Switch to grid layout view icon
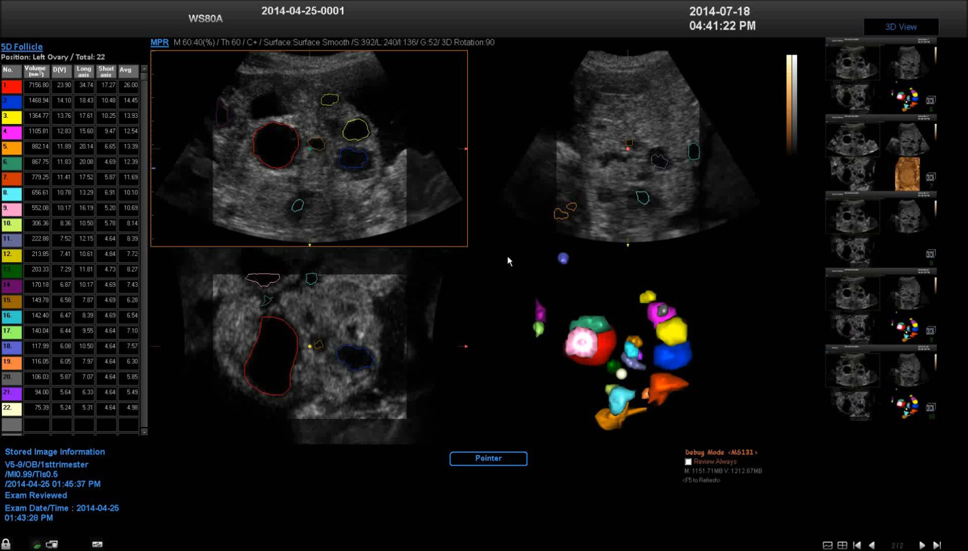The image size is (968, 551). tap(842, 545)
